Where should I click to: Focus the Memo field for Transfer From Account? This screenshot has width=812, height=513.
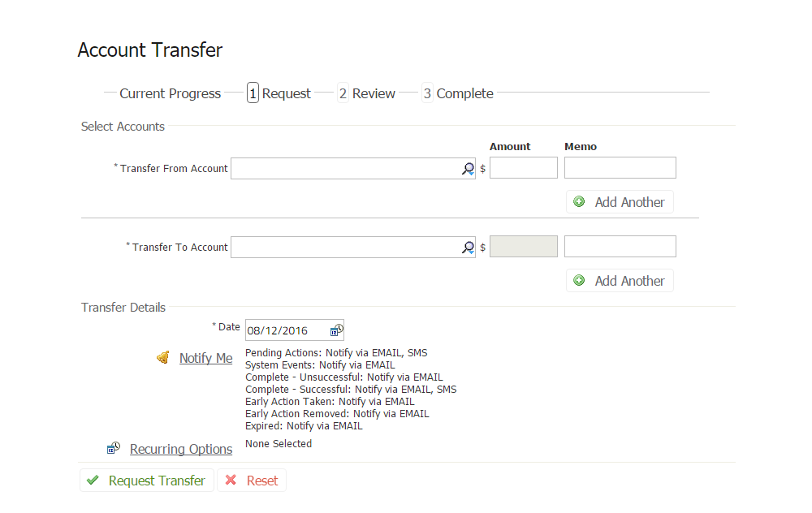[620, 168]
